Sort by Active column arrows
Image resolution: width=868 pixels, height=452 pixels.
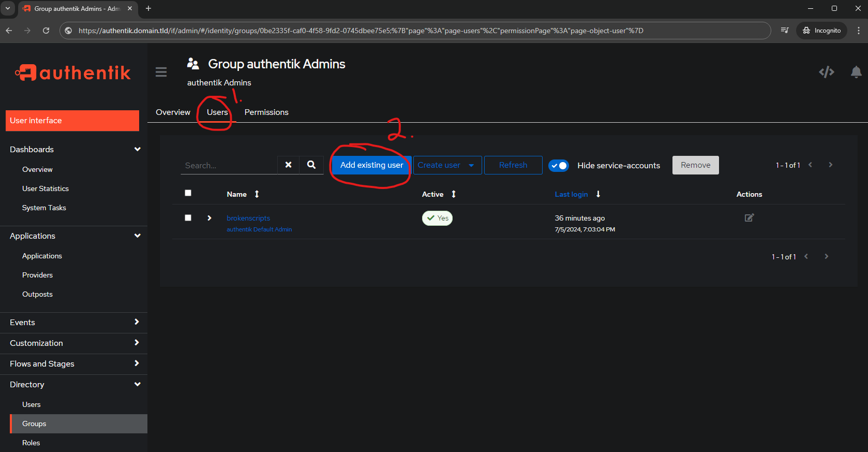454,194
